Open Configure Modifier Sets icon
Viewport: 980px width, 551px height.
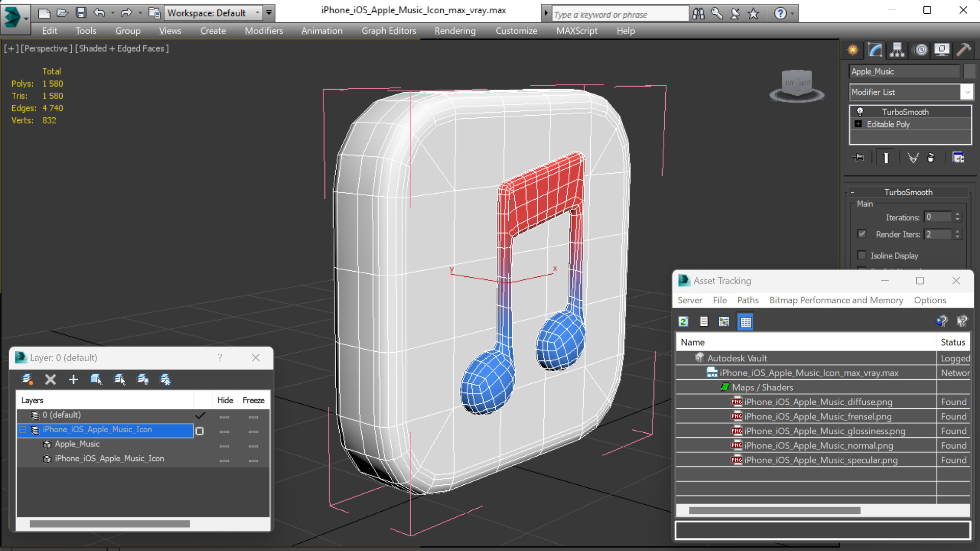pyautogui.click(x=959, y=158)
